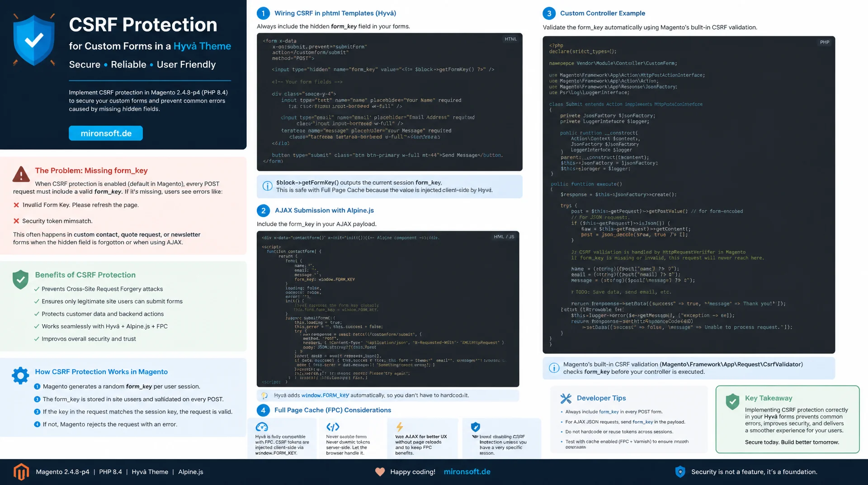Click the shield icon in the footer
Viewport: 868px width, 485px height.
coord(680,472)
